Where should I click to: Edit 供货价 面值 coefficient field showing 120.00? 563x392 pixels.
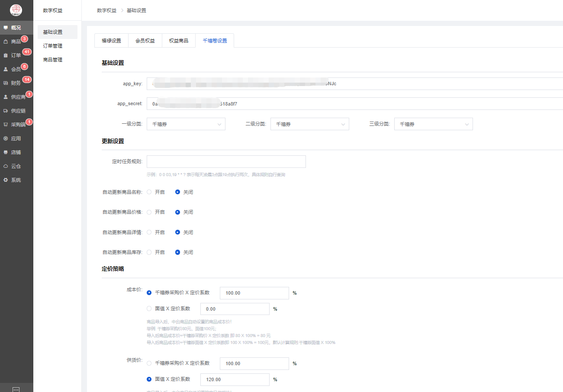click(235, 379)
